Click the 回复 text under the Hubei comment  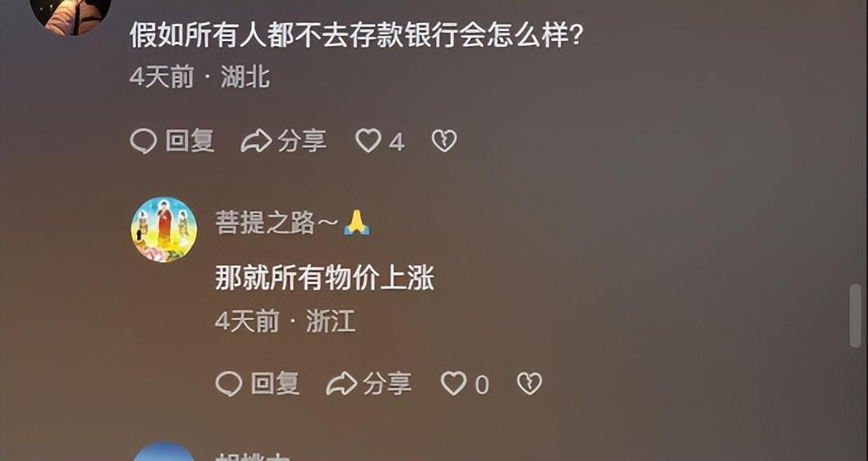pos(190,141)
